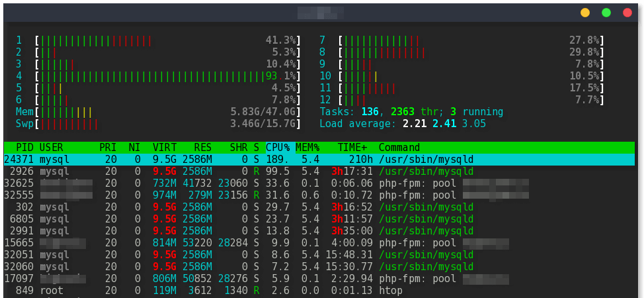Sort by the USER column header
Viewport: 644px width, 298px height.
[52, 148]
